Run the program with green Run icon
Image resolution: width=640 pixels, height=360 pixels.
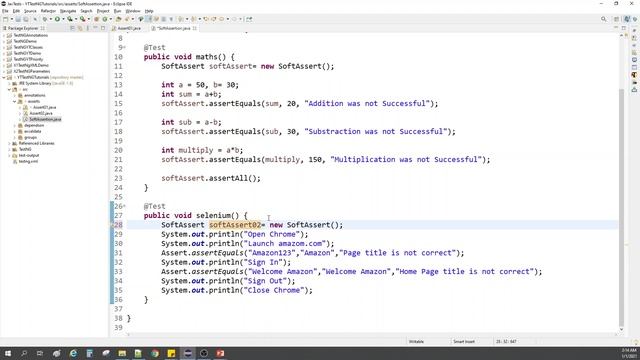[58, 19]
